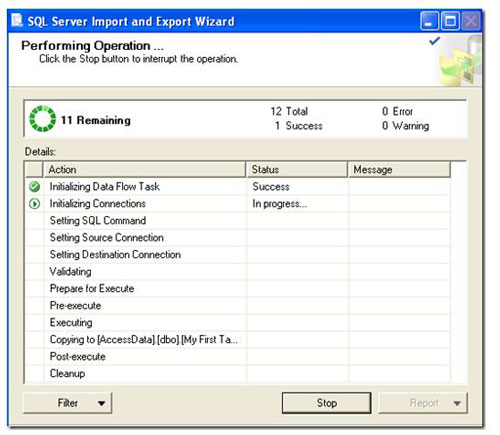The height and width of the screenshot is (435, 500).
Task: Maximize the wizard window
Action: 450,21
